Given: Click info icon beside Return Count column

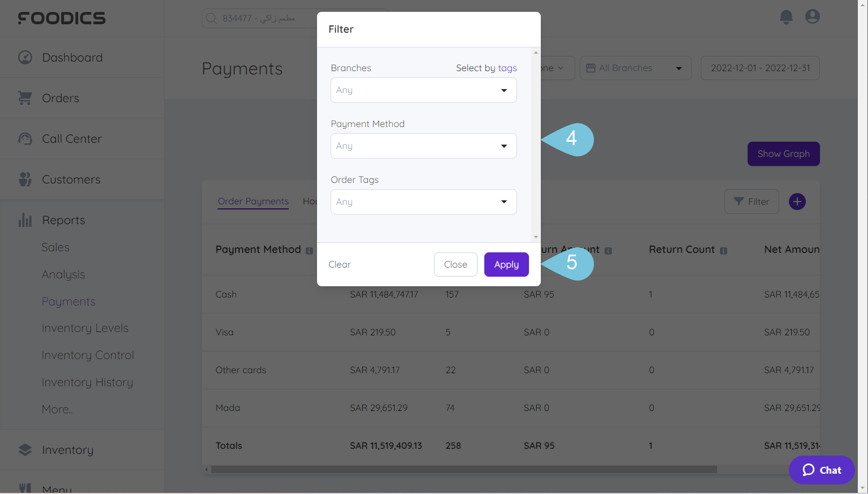Looking at the screenshot, I should tap(723, 251).
